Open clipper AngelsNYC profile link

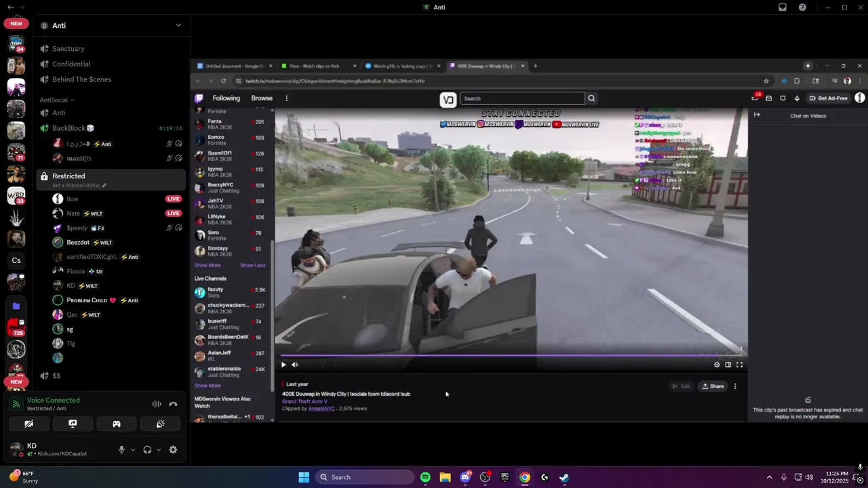[x=321, y=409]
